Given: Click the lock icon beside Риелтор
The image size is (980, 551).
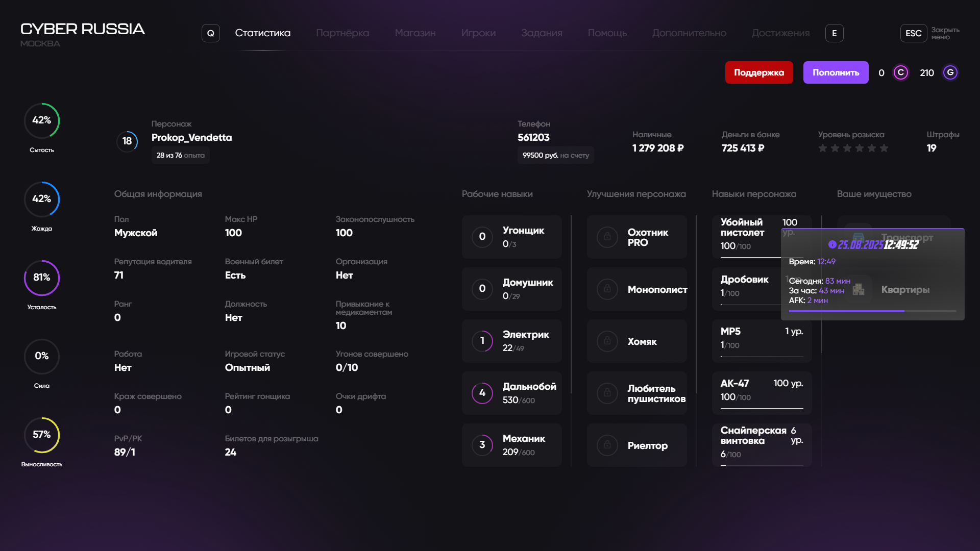Looking at the screenshot, I should [607, 445].
